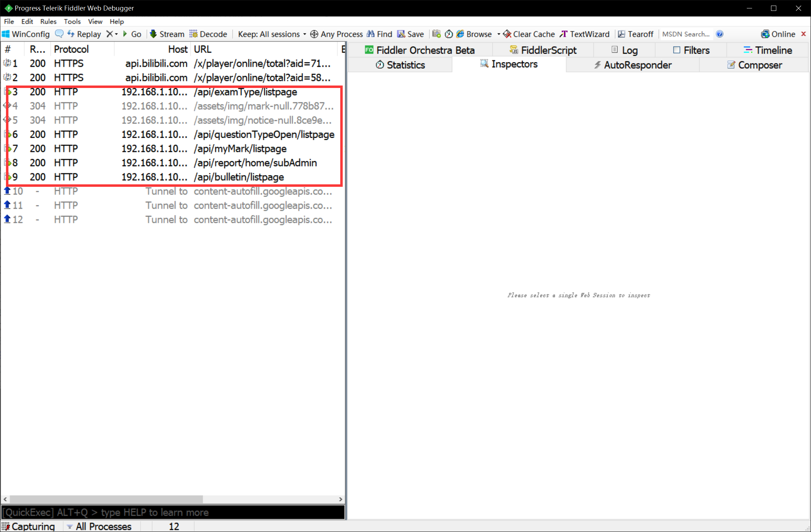Click the QuickExec command input box
The width and height of the screenshot is (811, 532).
tap(173, 512)
